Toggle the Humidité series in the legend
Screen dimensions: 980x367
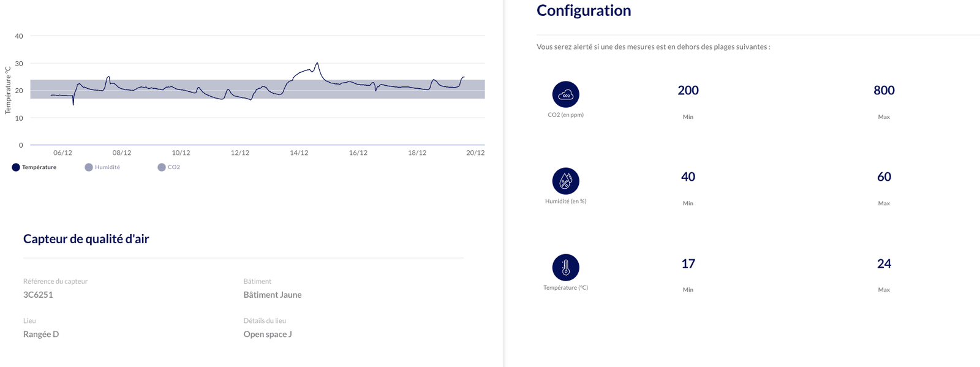[102, 167]
